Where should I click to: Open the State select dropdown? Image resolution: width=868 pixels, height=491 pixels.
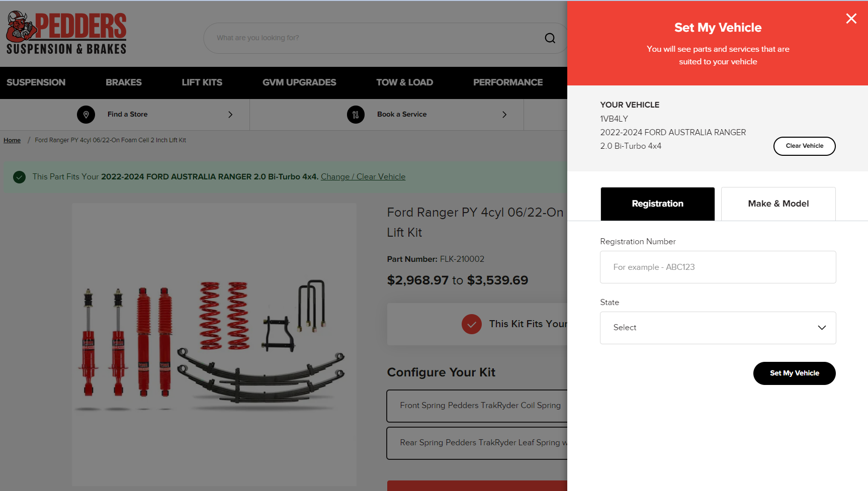tap(718, 328)
